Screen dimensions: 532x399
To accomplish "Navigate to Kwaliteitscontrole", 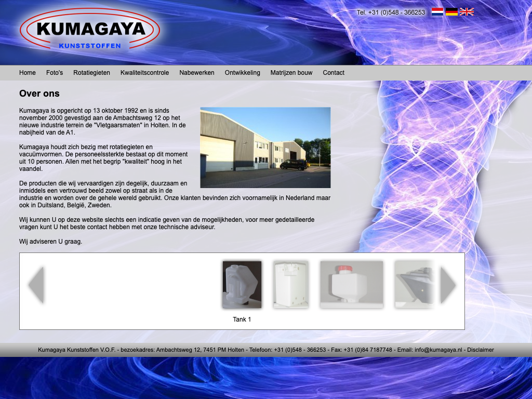I will click(144, 73).
